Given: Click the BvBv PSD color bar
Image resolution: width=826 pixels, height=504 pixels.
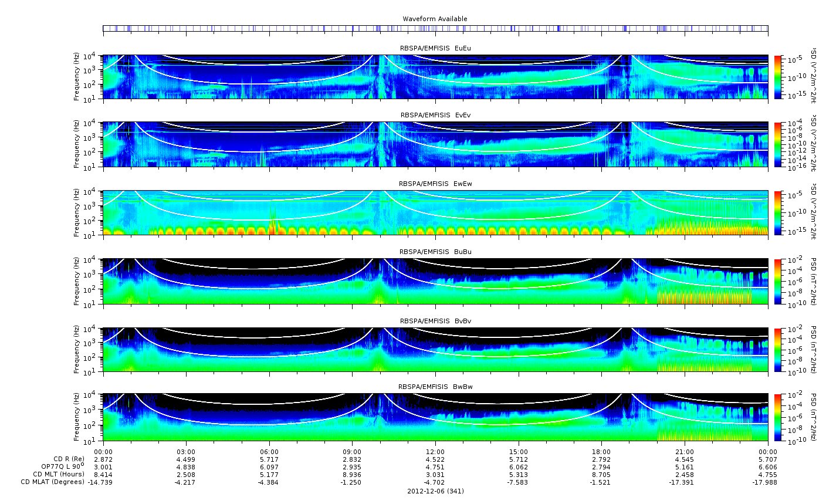Looking at the screenshot, I should (778, 350).
